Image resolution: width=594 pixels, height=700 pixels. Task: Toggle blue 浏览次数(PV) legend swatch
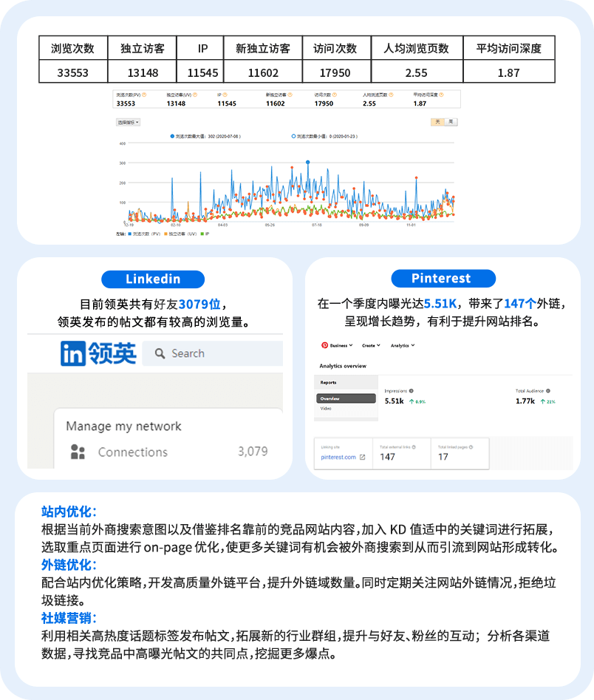coord(130,234)
